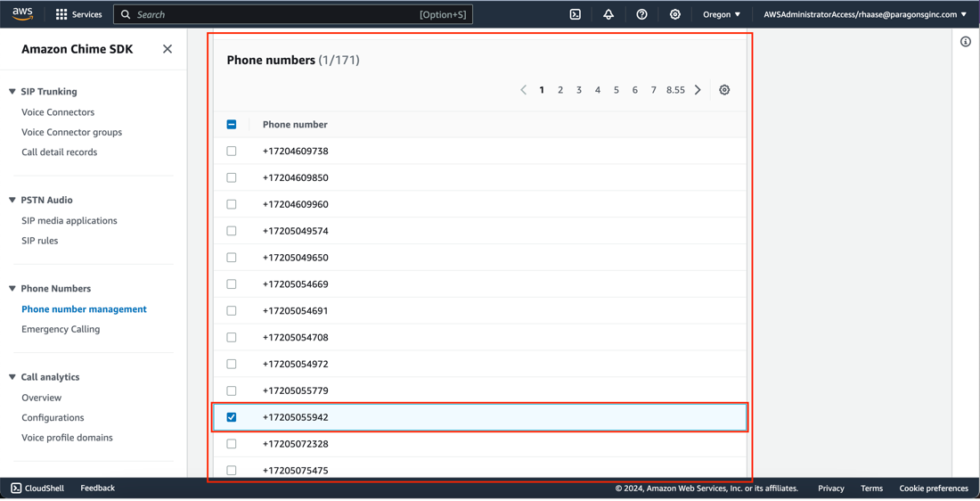The height and width of the screenshot is (501, 980).
Task: Open the help question mark icon
Action: coord(641,14)
